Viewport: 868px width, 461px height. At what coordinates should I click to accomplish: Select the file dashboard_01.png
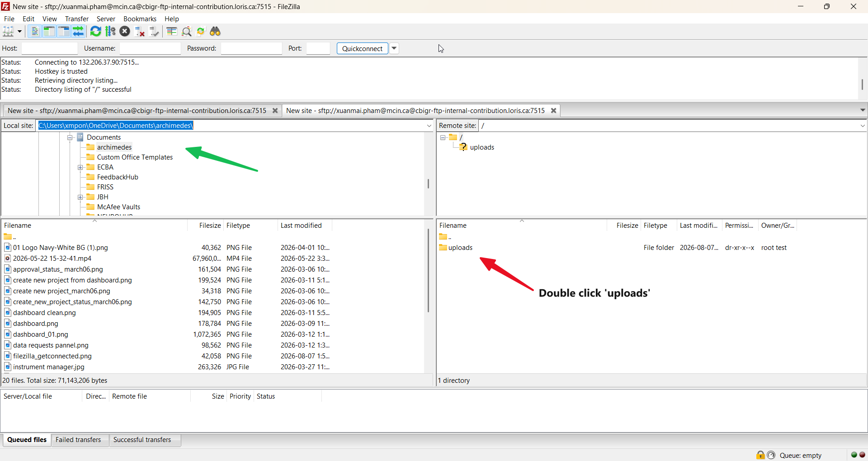coord(41,334)
